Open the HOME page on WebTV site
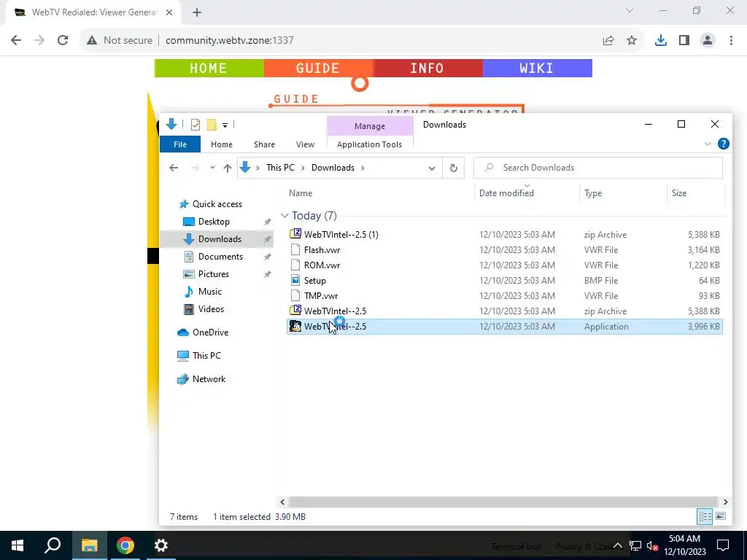This screenshot has width=747, height=560. point(209,68)
